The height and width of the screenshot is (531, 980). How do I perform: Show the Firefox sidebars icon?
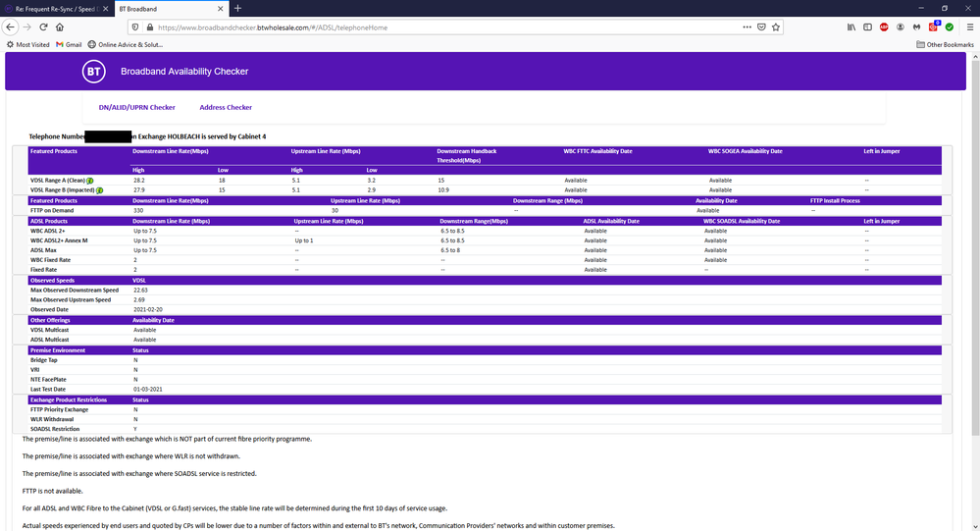(x=867, y=27)
